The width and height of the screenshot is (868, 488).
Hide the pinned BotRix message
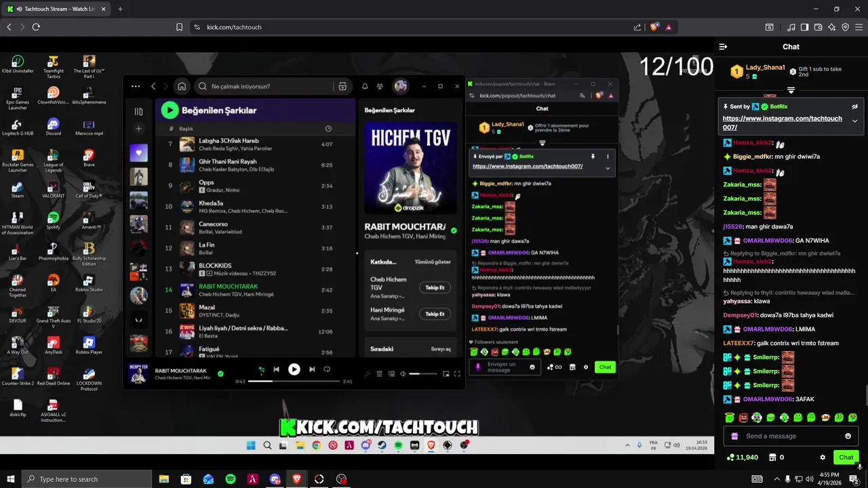(854, 106)
